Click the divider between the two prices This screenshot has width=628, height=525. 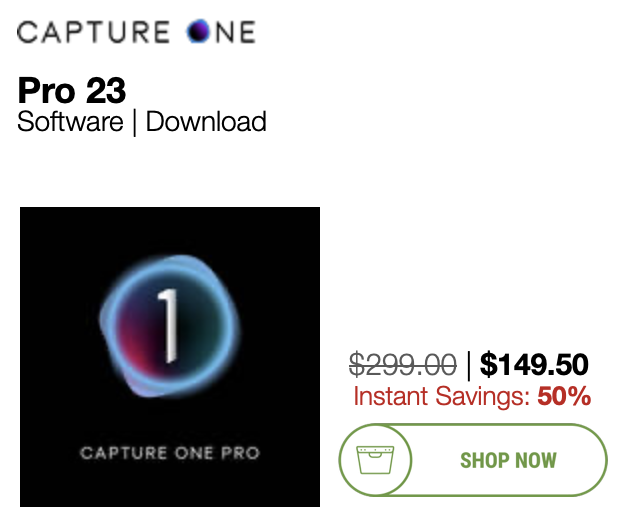click(x=468, y=364)
